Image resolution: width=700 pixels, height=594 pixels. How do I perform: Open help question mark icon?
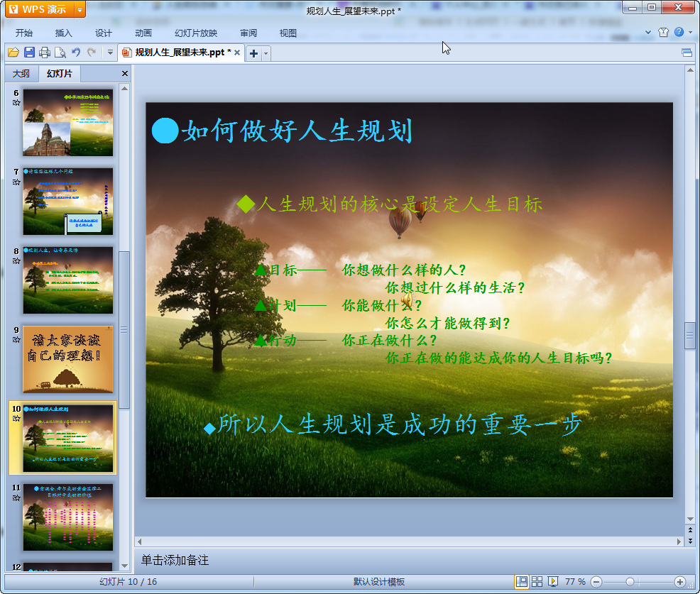tap(679, 32)
